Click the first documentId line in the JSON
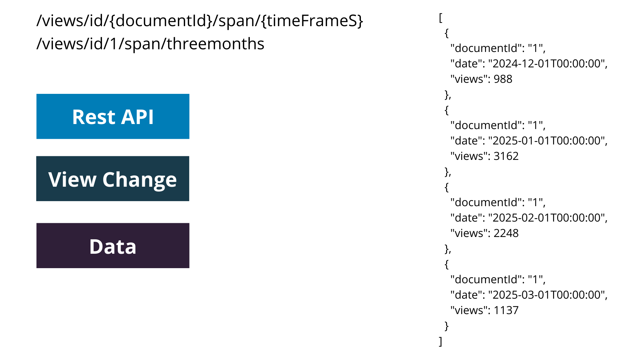 pyautogui.click(x=498, y=48)
